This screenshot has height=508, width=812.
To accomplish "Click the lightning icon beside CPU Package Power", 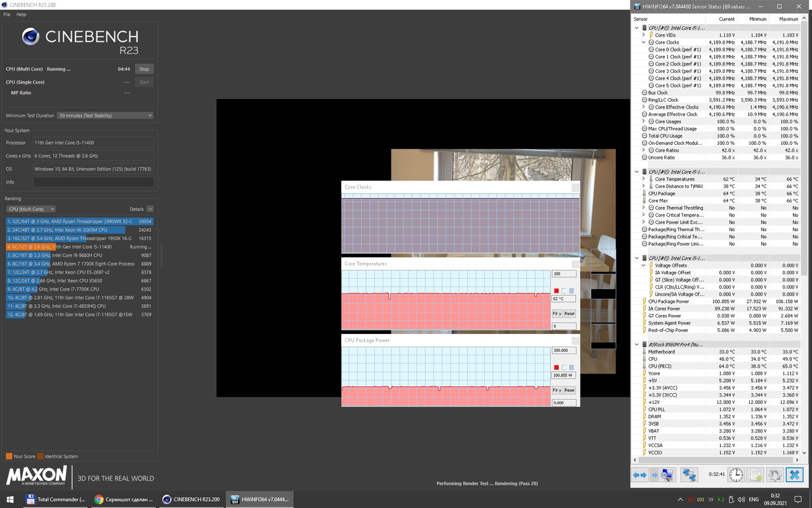I will (x=645, y=302).
